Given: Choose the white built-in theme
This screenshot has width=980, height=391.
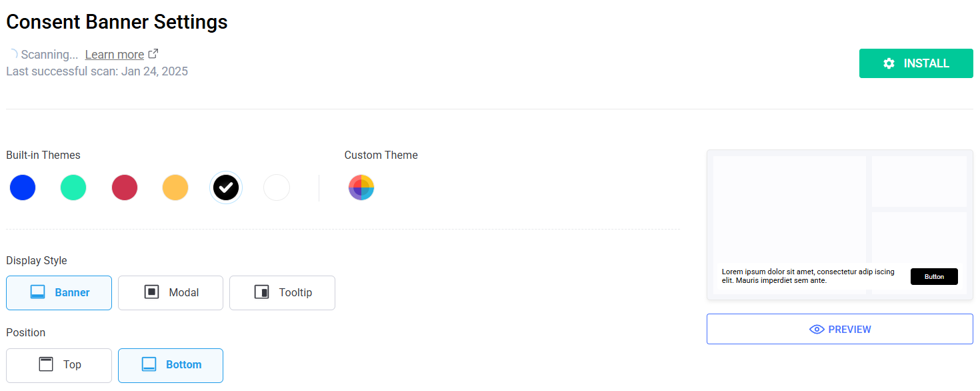Looking at the screenshot, I should coord(277,187).
